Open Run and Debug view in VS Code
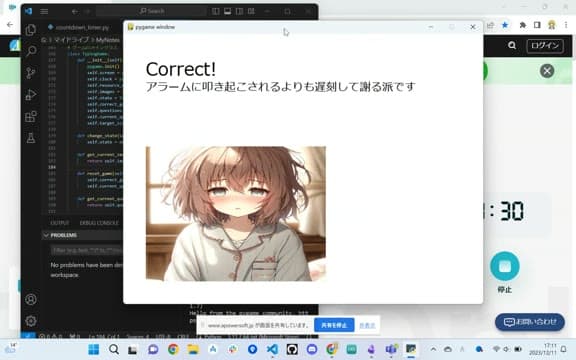 tap(31, 95)
